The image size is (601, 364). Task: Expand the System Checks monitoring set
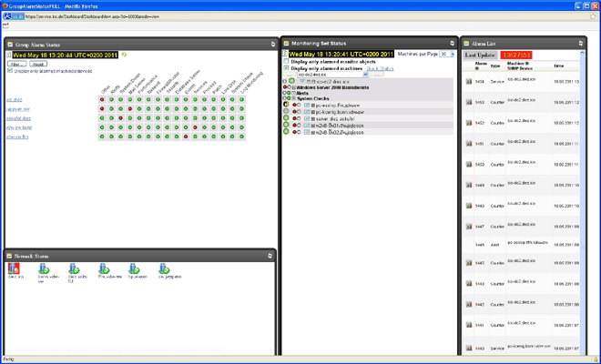293,98
